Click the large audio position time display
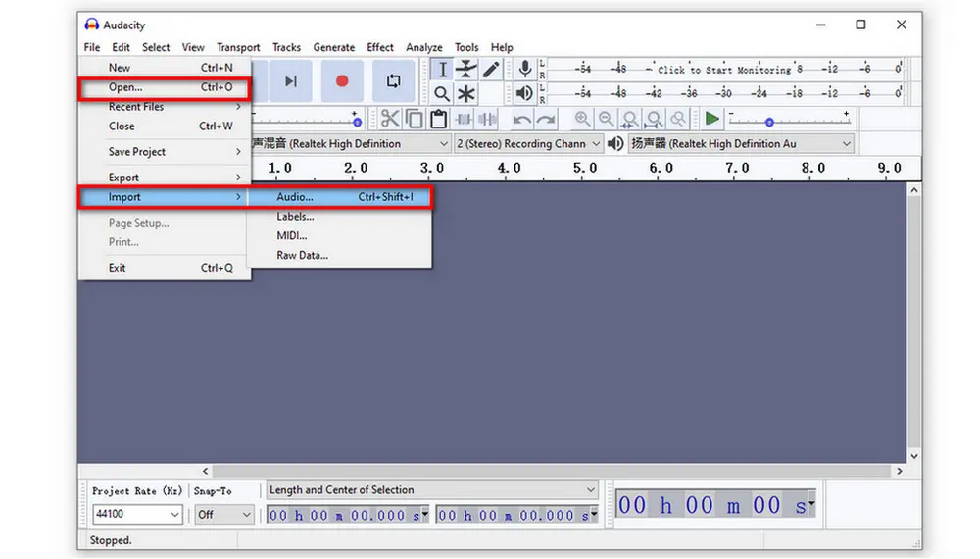Viewport: 980px width, 559px height. click(716, 505)
